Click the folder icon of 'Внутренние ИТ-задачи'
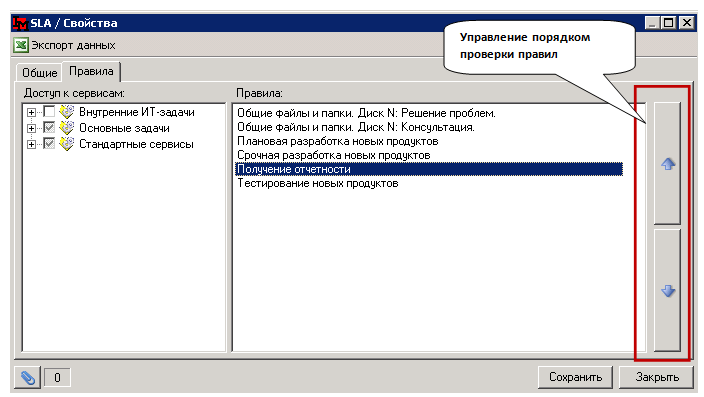This screenshot has height=397, width=704. click(x=67, y=112)
